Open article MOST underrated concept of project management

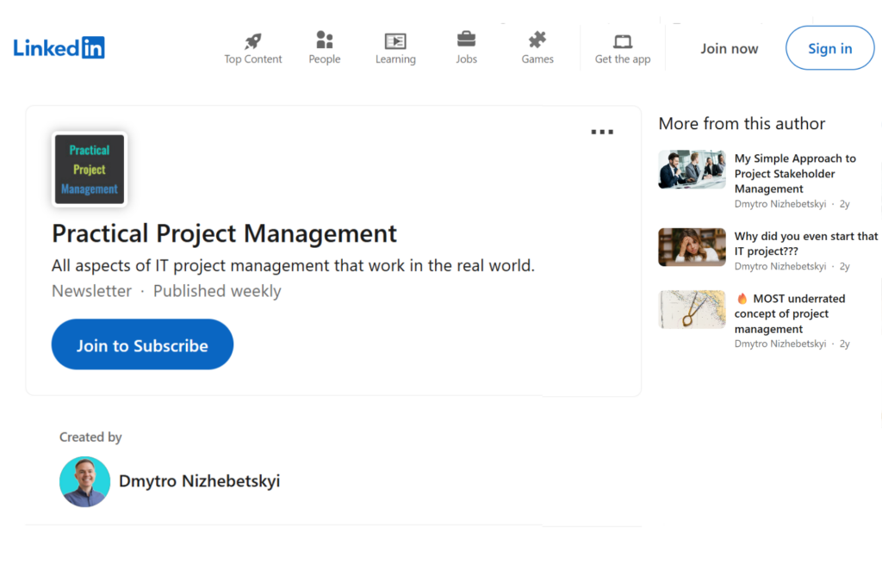click(x=790, y=313)
